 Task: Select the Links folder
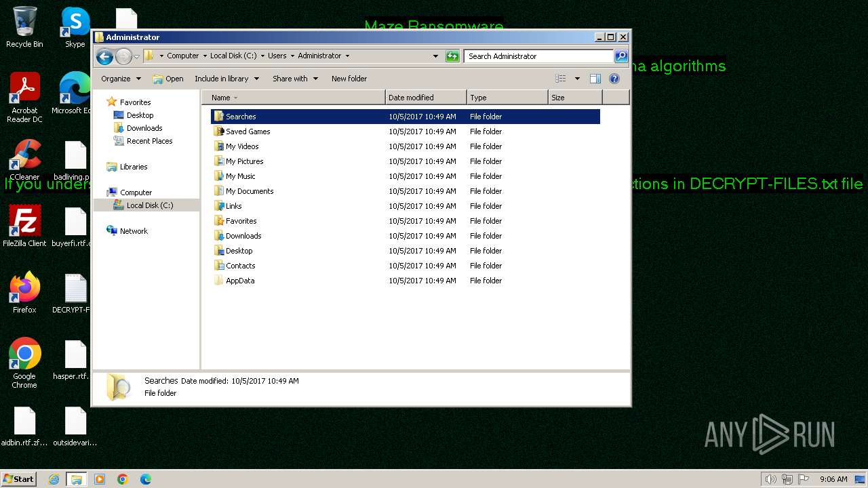[228, 206]
